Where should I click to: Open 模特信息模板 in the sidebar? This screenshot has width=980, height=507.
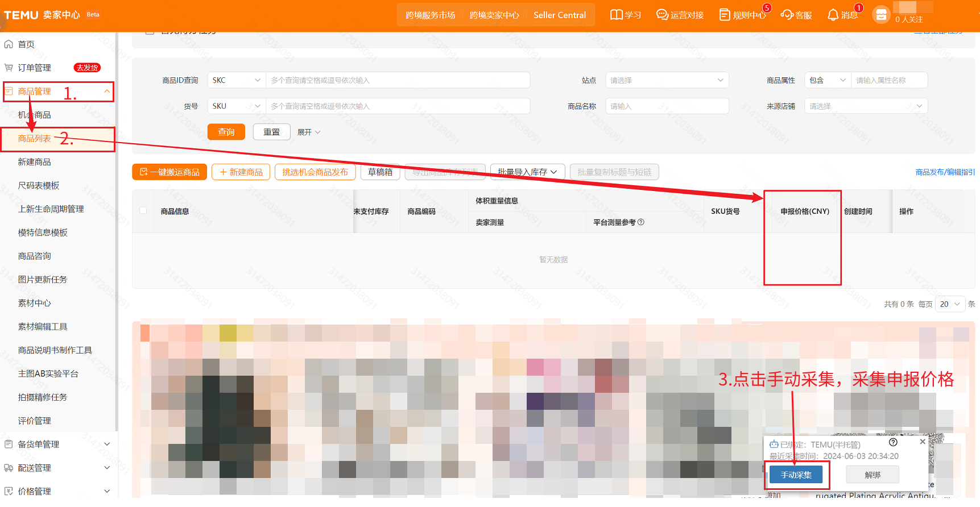tap(43, 232)
